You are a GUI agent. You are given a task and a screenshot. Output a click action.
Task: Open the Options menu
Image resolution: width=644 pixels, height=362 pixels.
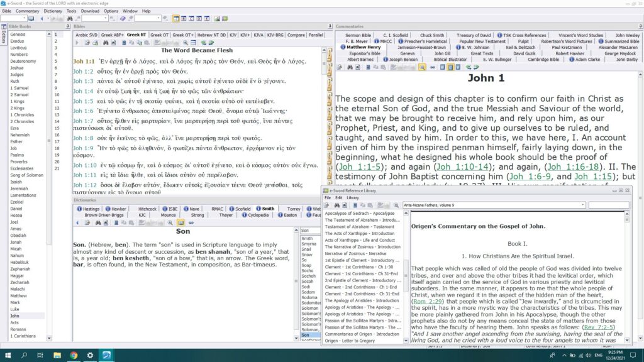click(111, 11)
